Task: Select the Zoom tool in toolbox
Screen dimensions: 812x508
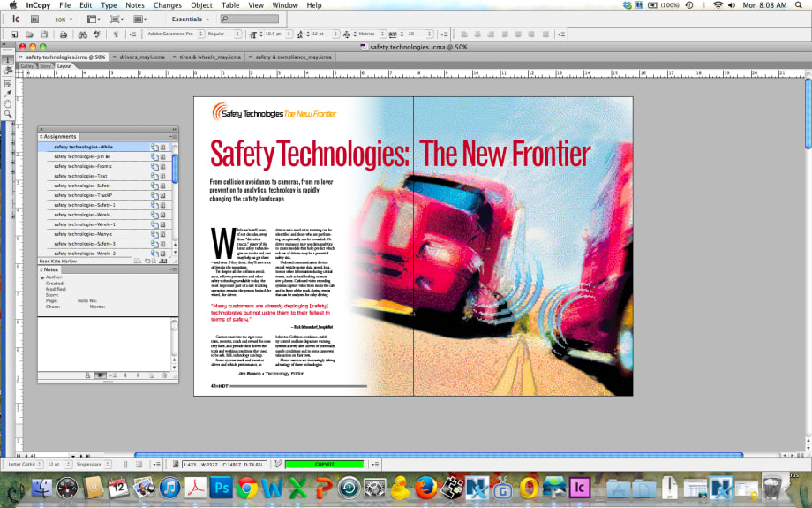Action: [8, 114]
